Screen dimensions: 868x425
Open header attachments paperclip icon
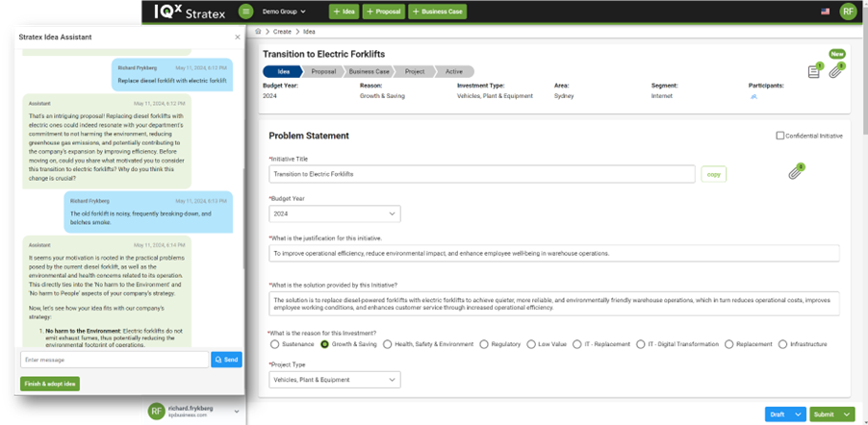click(837, 70)
